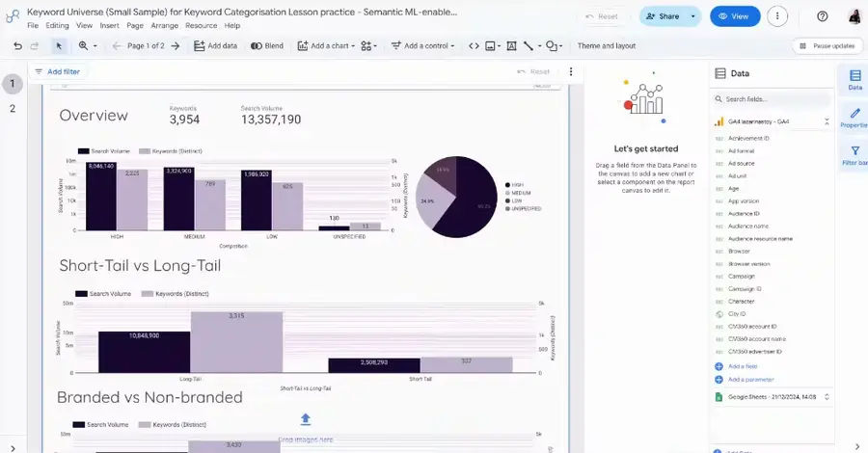868x453 pixels.
Task: Click the Add a parameter link
Action: pyautogui.click(x=744, y=380)
